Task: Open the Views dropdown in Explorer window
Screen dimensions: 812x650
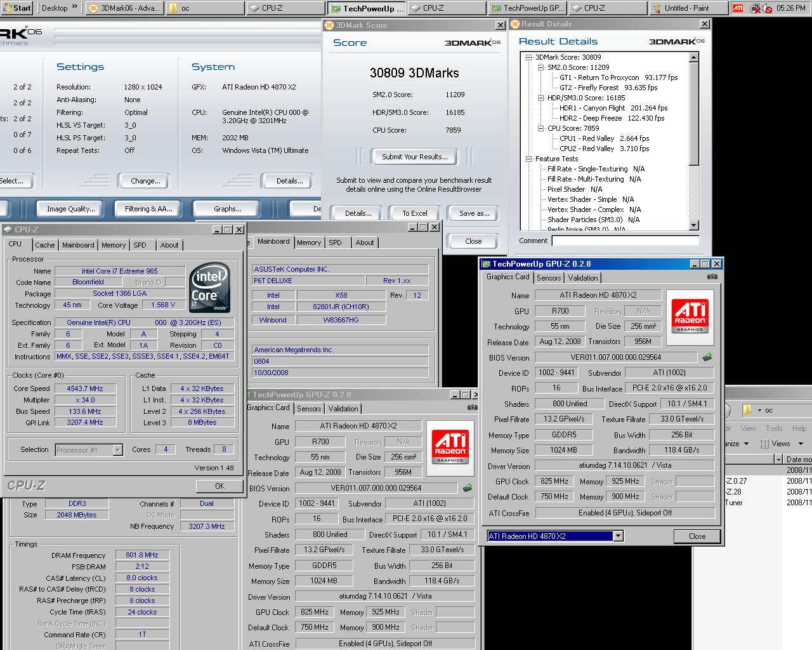Action: coord(801,444)
